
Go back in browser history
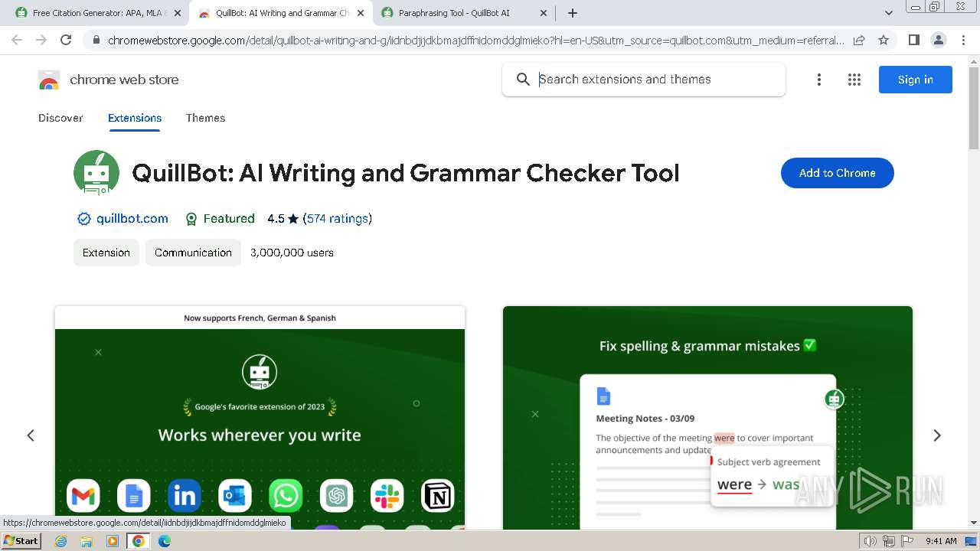pyautogui.click(x=17, y=40)
